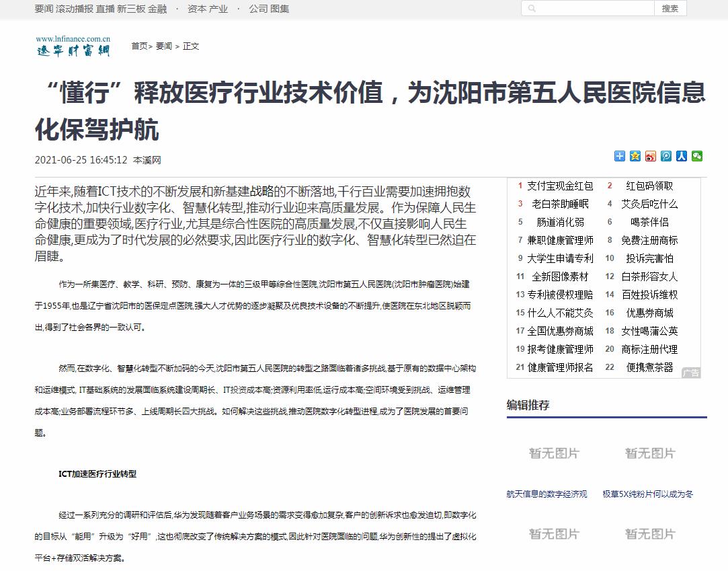
Task: Open ad link 什么人不能艾灸
Action: tap(560, 313)
